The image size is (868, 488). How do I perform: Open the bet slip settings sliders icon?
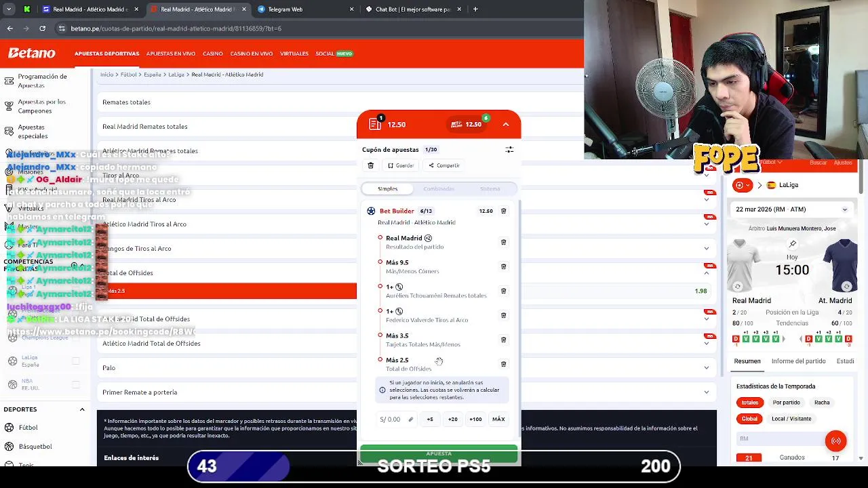509,150
